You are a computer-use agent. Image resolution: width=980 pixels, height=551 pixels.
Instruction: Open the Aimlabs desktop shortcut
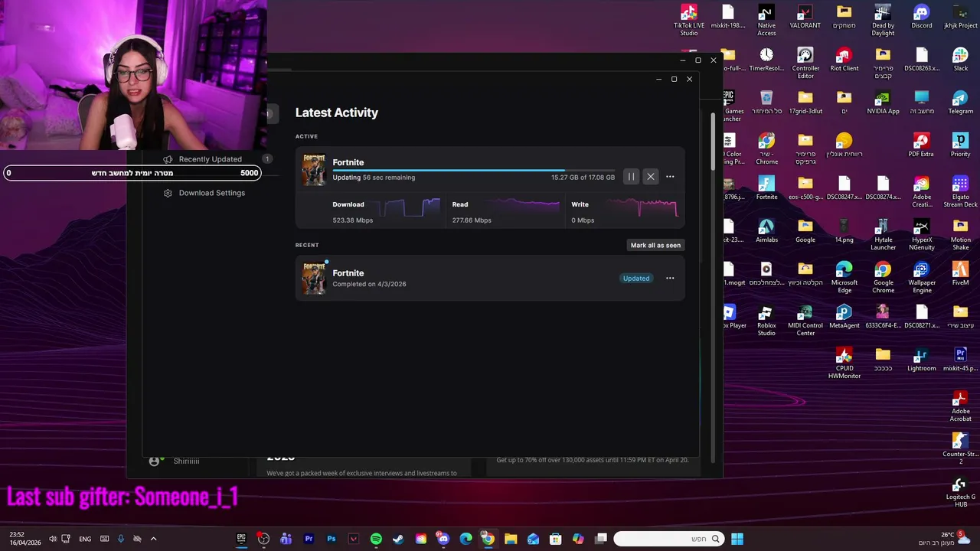point(766,231)
